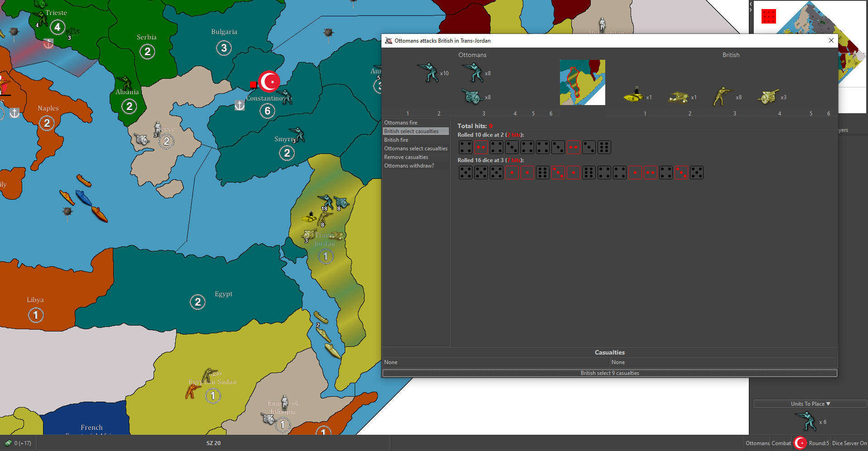Click the 'Combat' phase status entry

point(781,443)
